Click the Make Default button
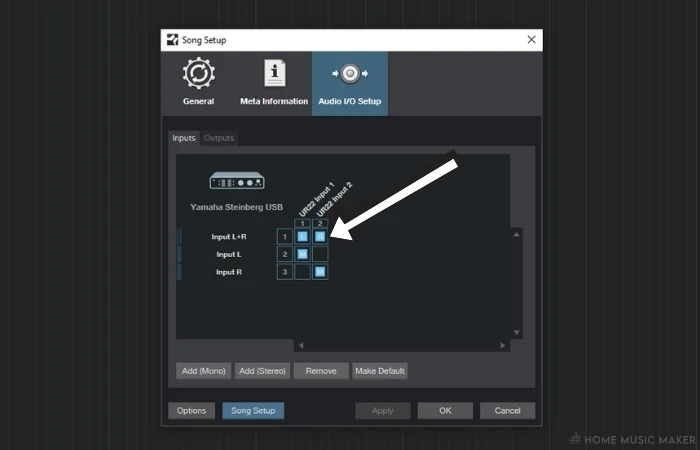700x450 pixels. pyautogui.click(x=380, y=371)
